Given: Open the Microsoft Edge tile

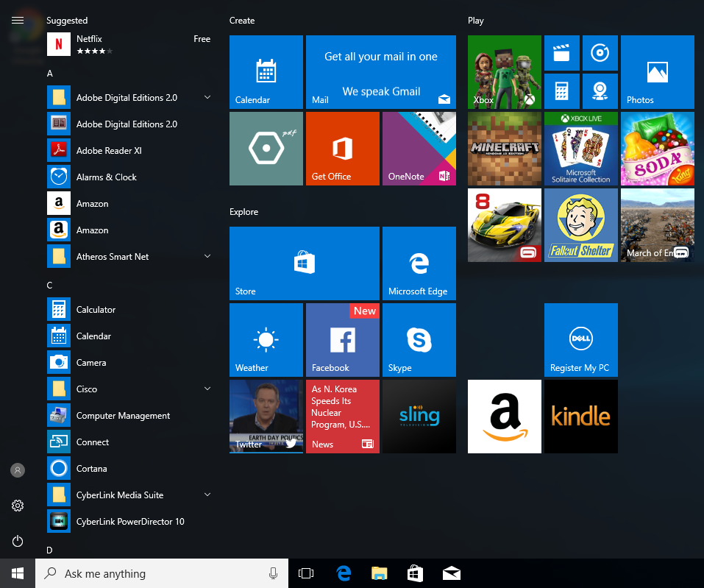Looking at the screenshot, I should (x=419, y=263).
